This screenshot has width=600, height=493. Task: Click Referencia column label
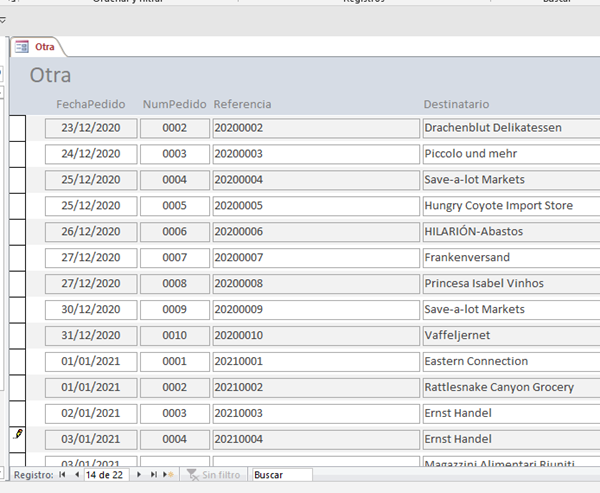coord(242,104)
